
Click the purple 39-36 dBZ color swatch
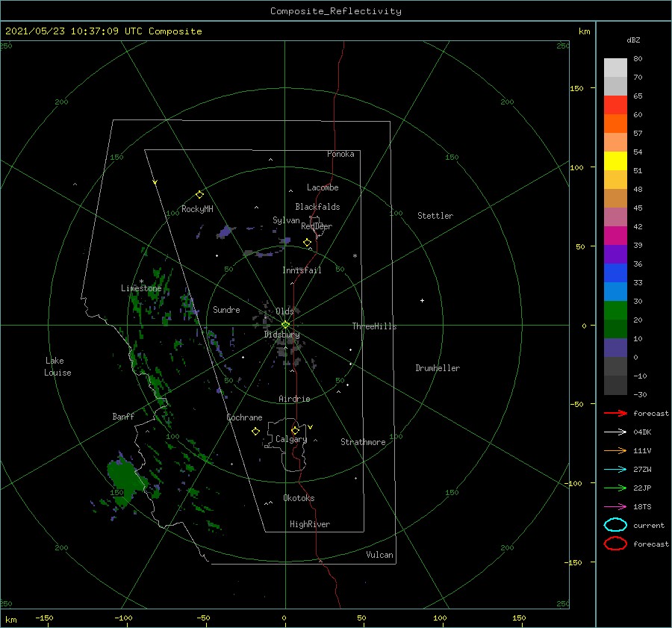615,254
